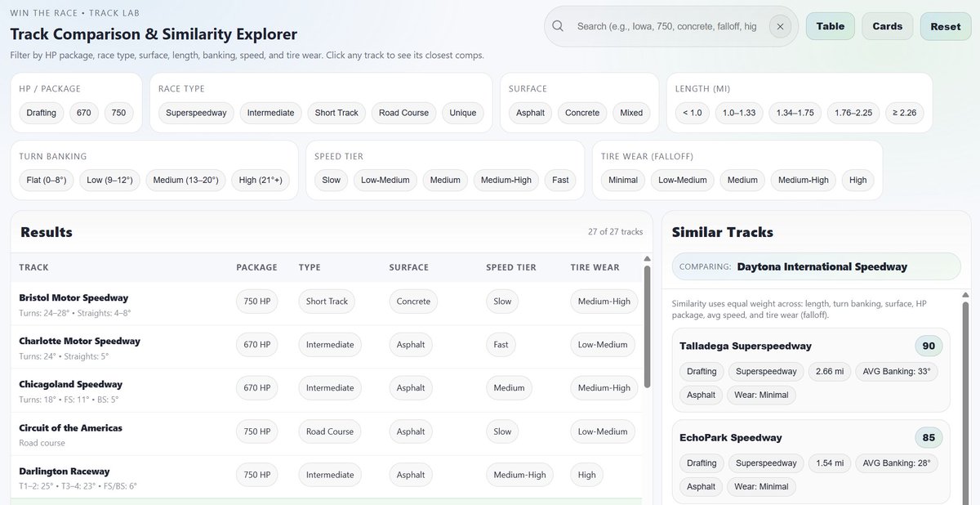Choose the Slow speed tier chip
The image size is (980, 505).
coord(332,180)
